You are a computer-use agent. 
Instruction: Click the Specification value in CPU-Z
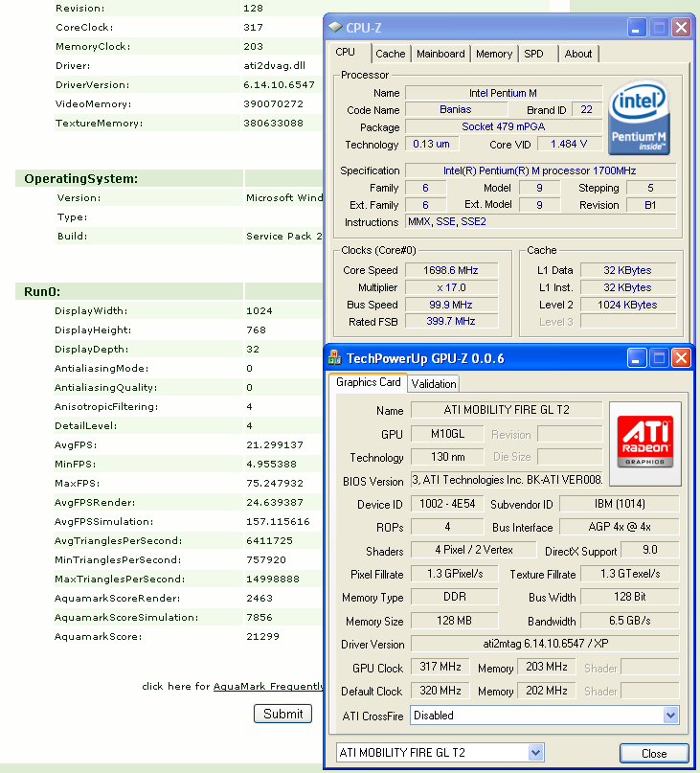(540, 171)
